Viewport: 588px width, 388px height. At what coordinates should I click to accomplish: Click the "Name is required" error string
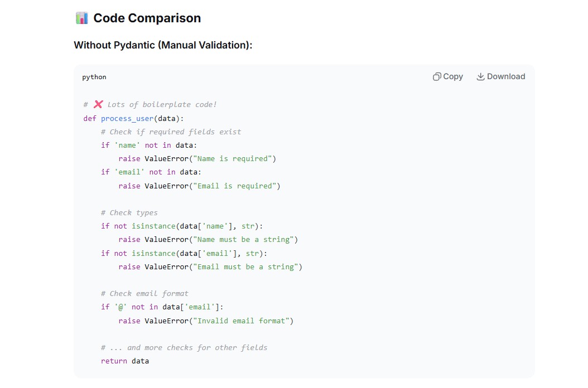tap(233, 158)
